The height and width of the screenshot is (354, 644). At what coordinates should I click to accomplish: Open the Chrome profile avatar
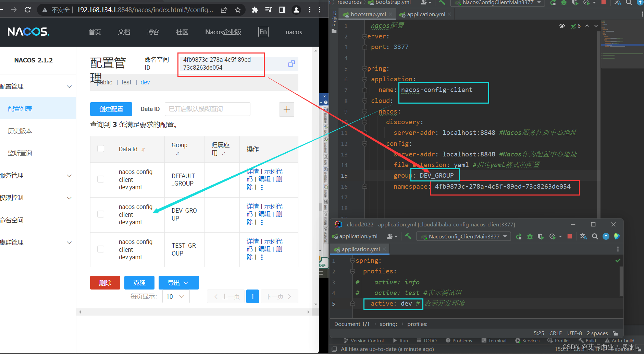coord(296,10)
